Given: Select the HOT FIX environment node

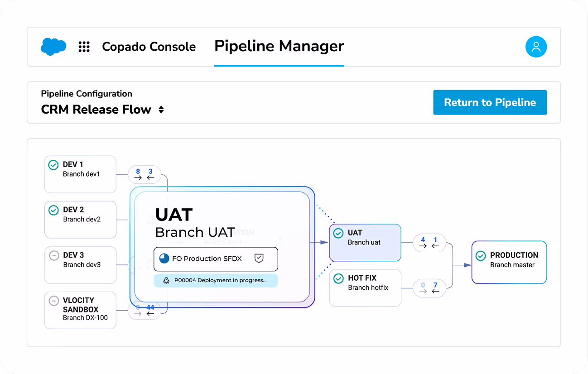Looking at the screenshot, I should pyautogui.click(x=365, y=288).
